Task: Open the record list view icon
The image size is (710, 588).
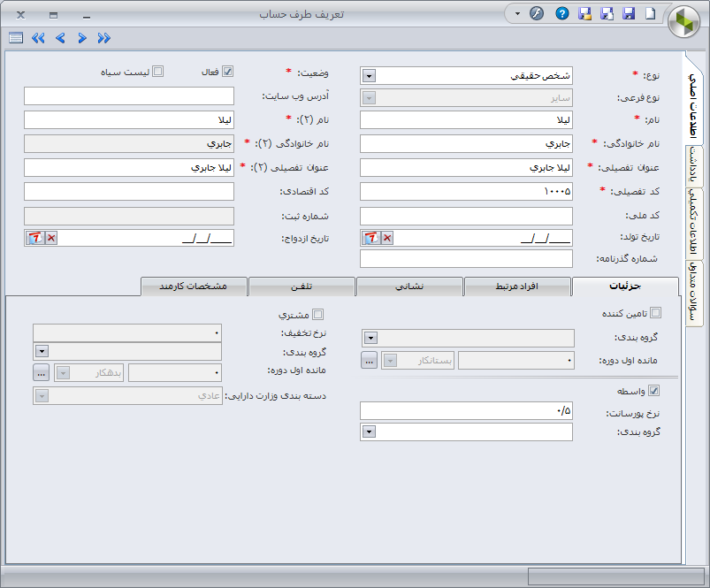Action: [x=16, y=38]
